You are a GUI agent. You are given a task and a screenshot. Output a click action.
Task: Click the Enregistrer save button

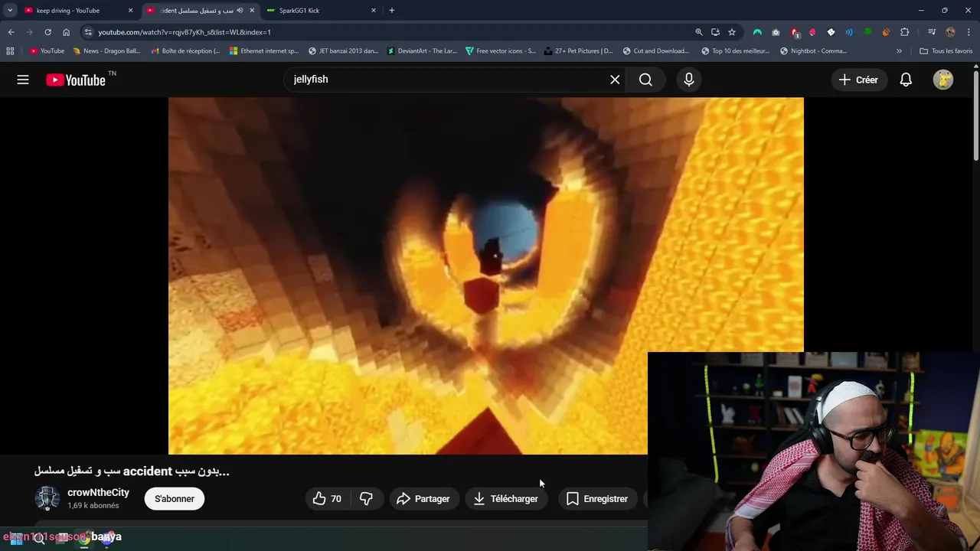tap(597, 499)
